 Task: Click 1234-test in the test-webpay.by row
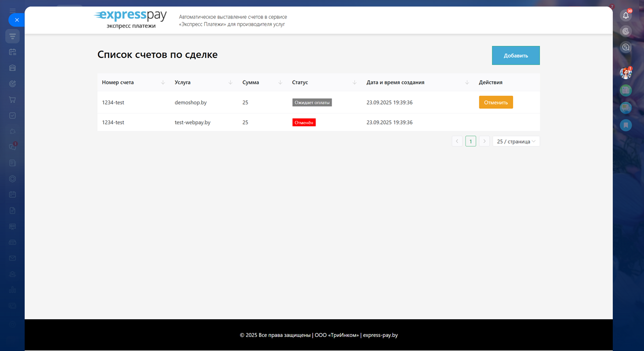[x=113, y=122]
